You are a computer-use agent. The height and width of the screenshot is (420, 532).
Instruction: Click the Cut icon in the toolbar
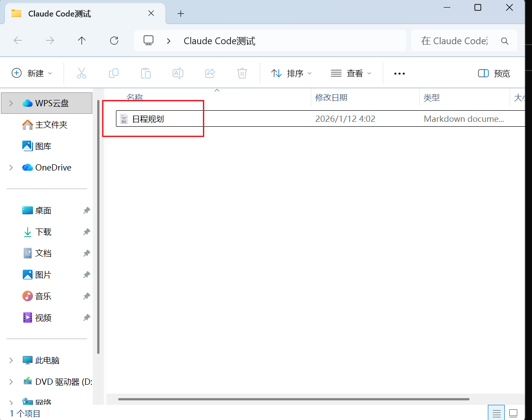(x=82, y=73)
